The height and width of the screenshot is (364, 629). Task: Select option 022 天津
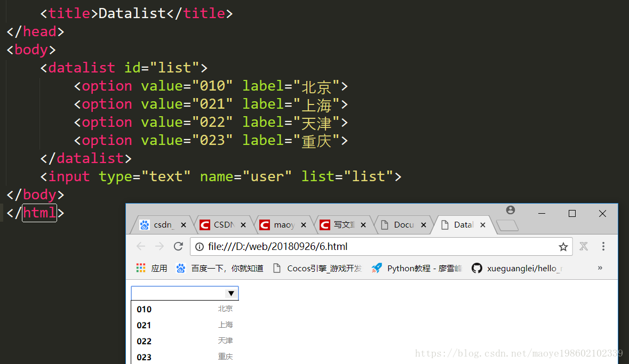(185, 341)
